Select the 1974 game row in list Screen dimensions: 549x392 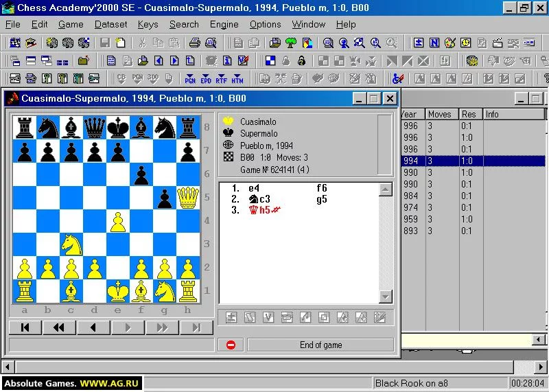point(473,207)
